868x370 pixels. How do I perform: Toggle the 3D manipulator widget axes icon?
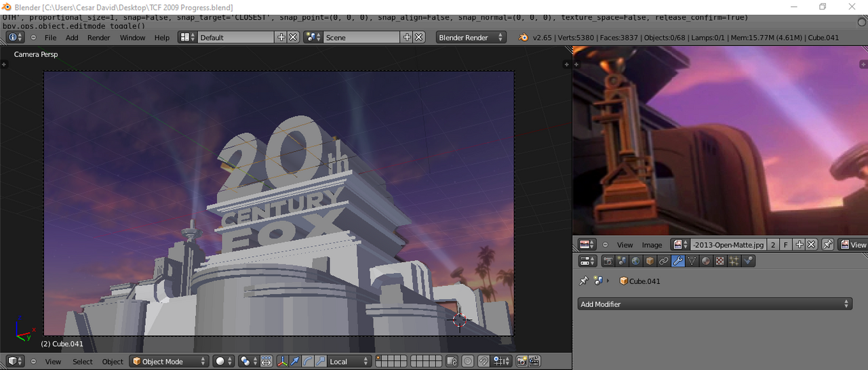[x=282, y=361]
